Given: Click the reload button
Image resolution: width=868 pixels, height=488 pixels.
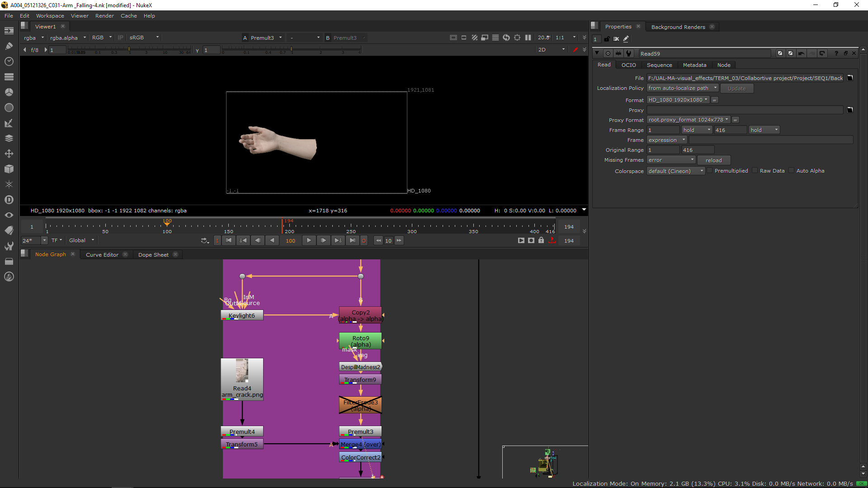Looking at the screenshot, I should coord(713,160).
